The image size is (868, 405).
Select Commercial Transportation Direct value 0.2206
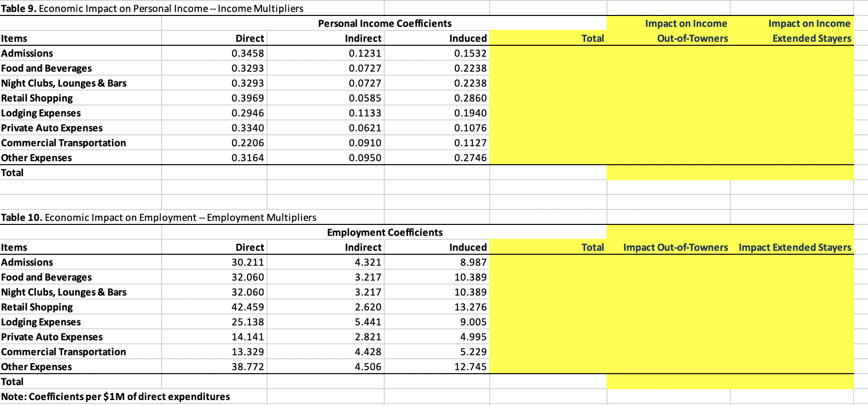(x=248, y=143)
